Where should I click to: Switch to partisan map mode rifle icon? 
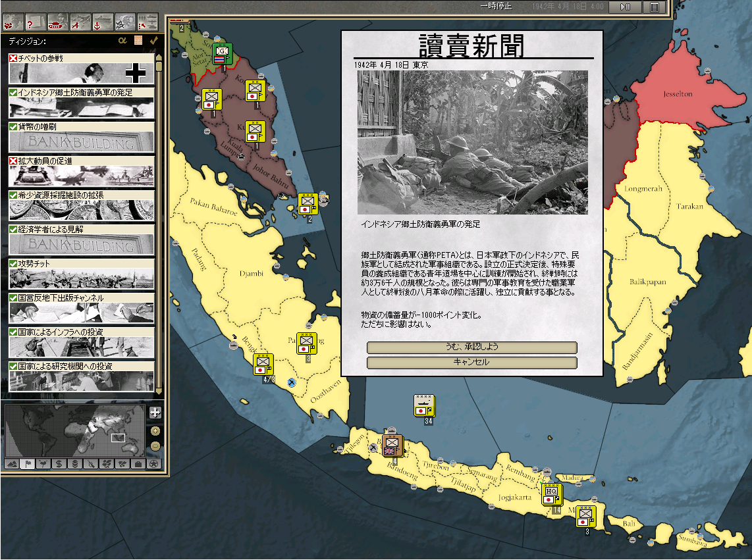point(91,464)
